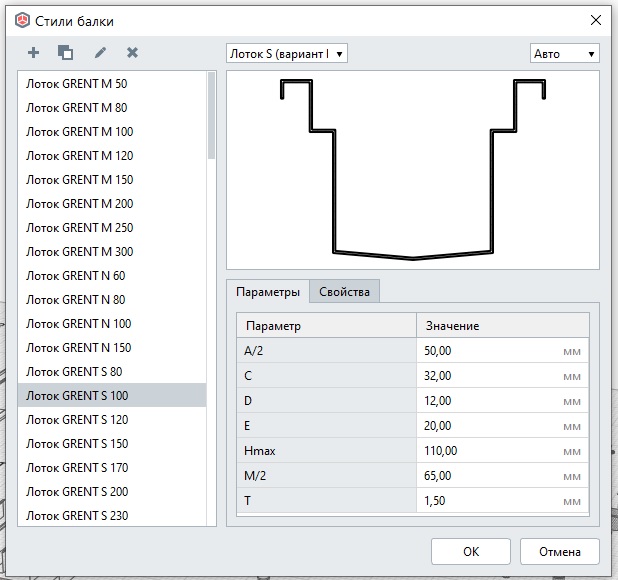Select Лоток GRENT M 80

(x=112, y=108)
